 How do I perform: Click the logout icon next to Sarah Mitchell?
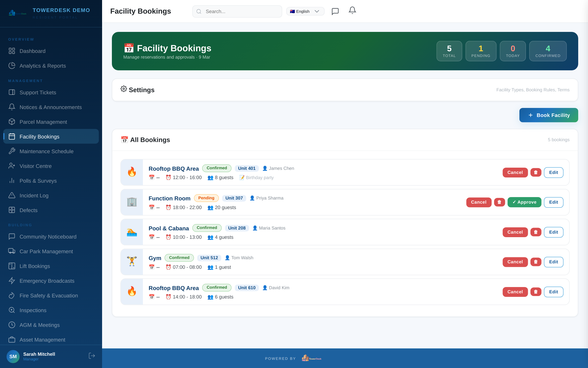92,356
